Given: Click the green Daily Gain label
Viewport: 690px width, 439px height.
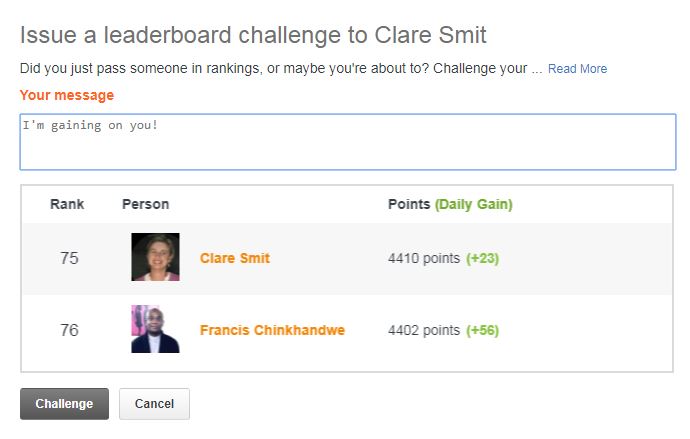Looking at the screenshot, I should 473,205.
